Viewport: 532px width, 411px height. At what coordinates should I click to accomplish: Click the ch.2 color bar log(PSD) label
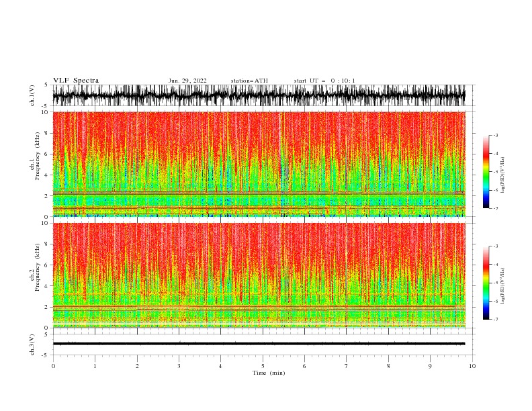[x=502, y=286]
